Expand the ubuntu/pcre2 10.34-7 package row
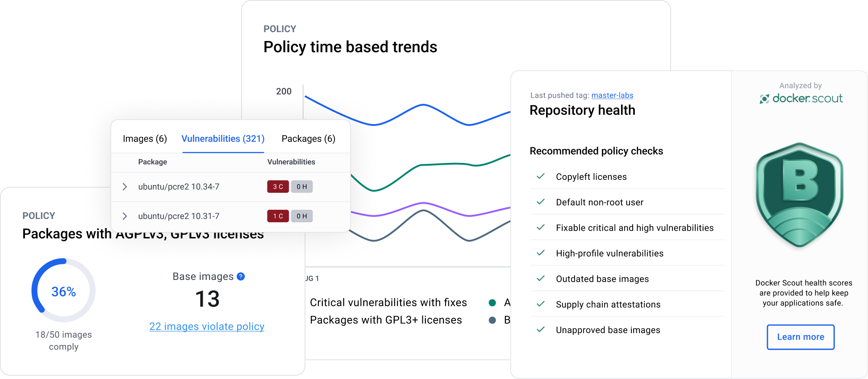Viewport: 868px width, 379px height. pos(125,187)
